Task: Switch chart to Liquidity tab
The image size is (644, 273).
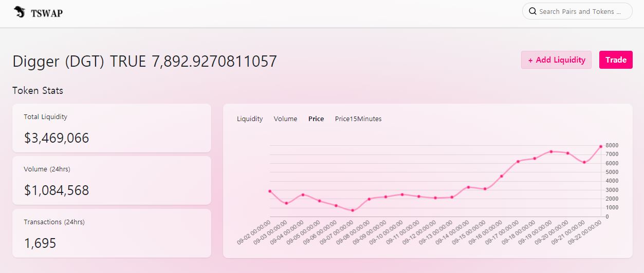Action: pos(250,119)
